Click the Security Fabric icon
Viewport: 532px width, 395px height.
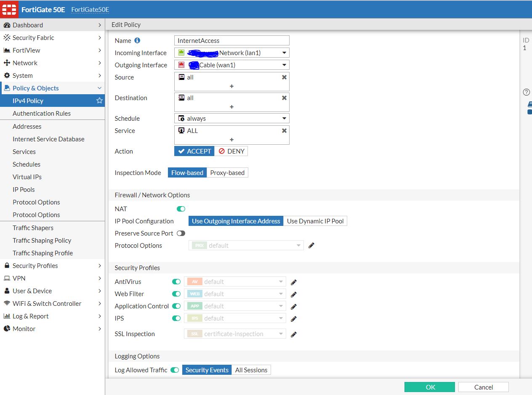coord(7,38)
